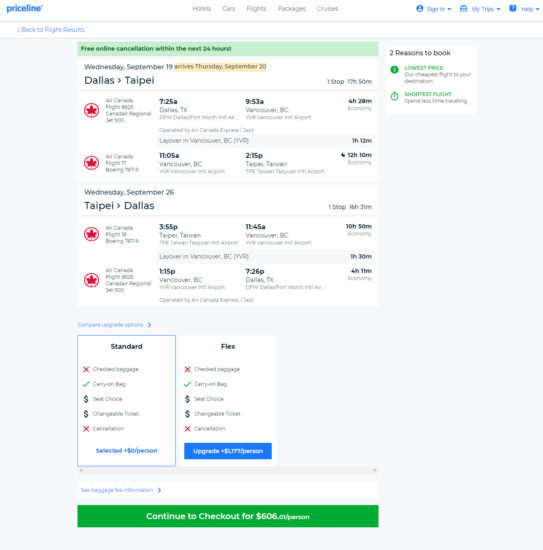The image size is (543, 550).
Task: Click the Flex fare card heading
Action: 228,347
